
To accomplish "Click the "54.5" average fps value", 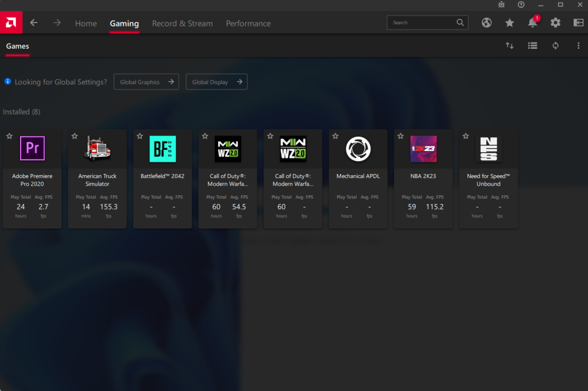I will coord(239,207).
